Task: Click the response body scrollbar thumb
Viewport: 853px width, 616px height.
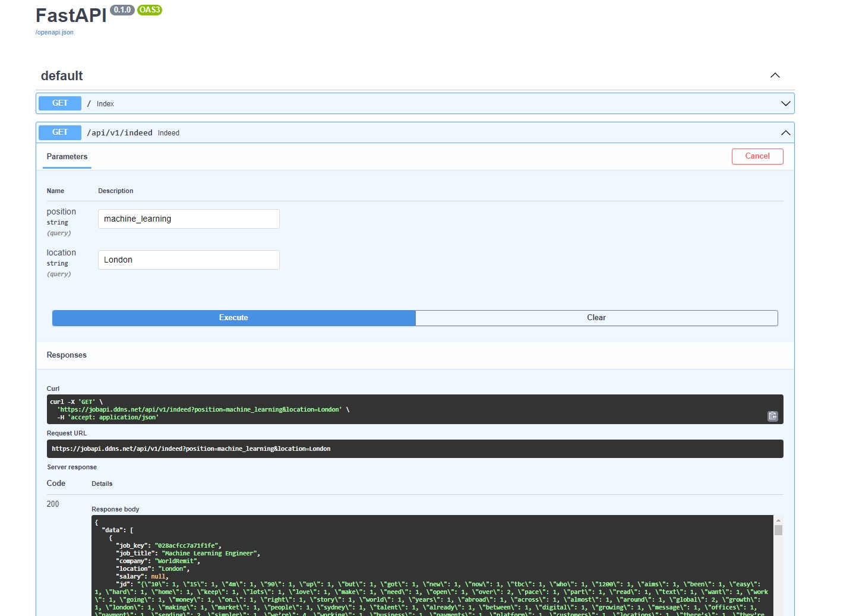Action: 778,530
